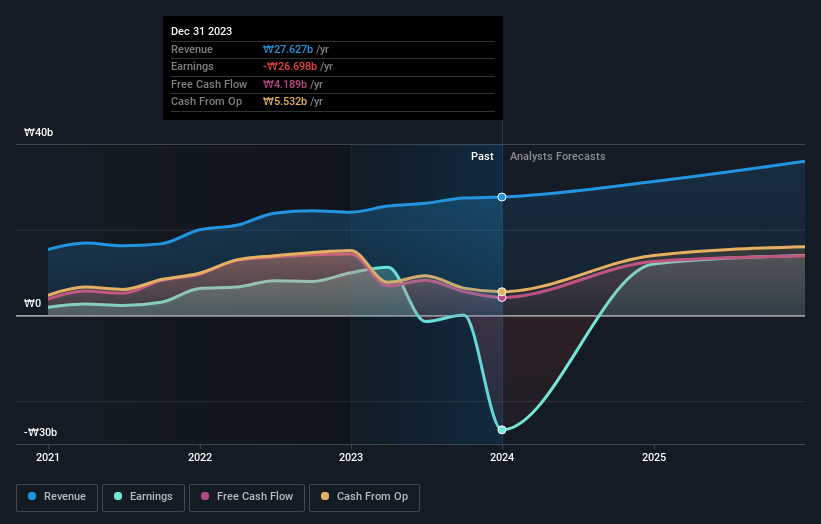Click the -₩26.698b earnings value in tooltip
The image size is (821, 524).
click(290, 66)
